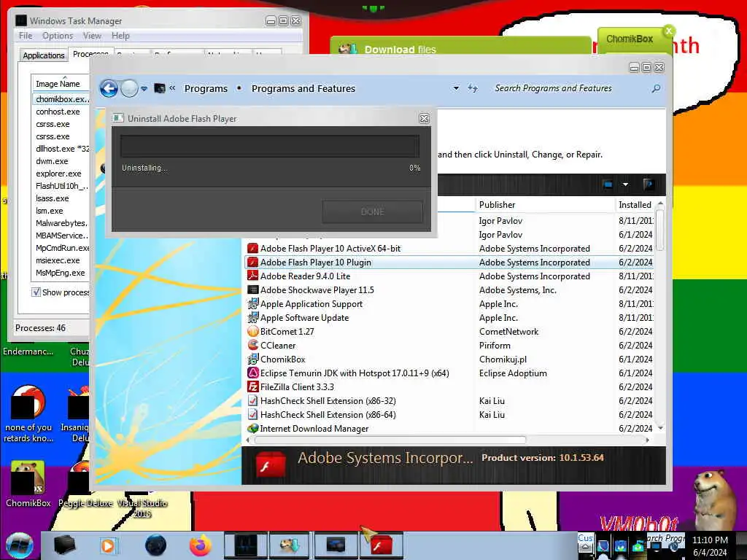This screenshot has width=747, height=560.
Task: Sort by the Publisher column header
Action: point(546,205)
